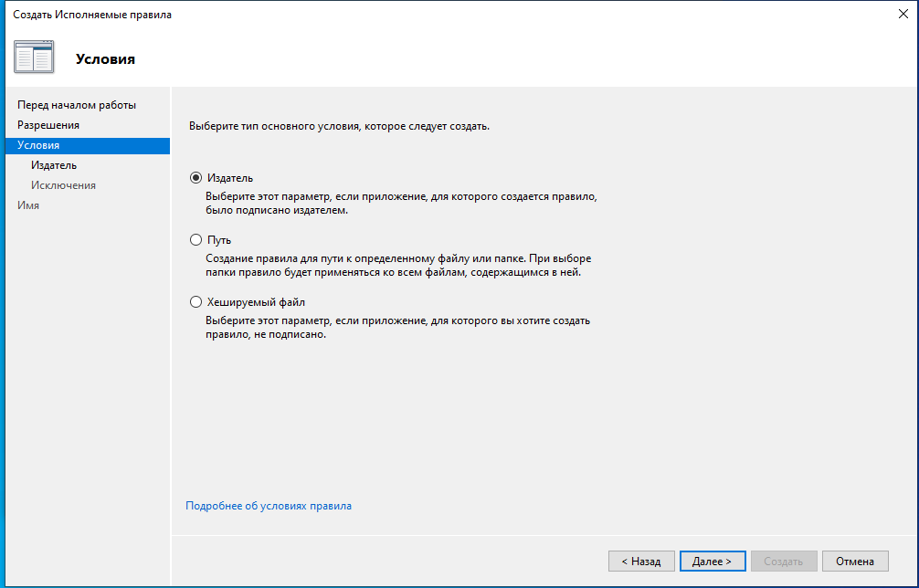The width and height of the screenshot is (919, 588).
Task: Close the Создать Исполняемые правила dialog
Action: click(903, 14)
